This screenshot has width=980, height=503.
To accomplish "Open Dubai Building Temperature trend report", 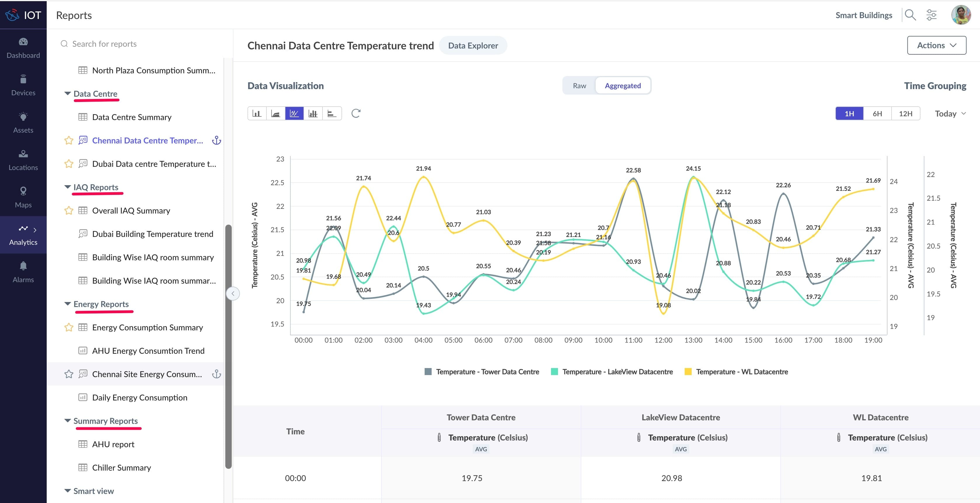I will click(x=153, y=234).
